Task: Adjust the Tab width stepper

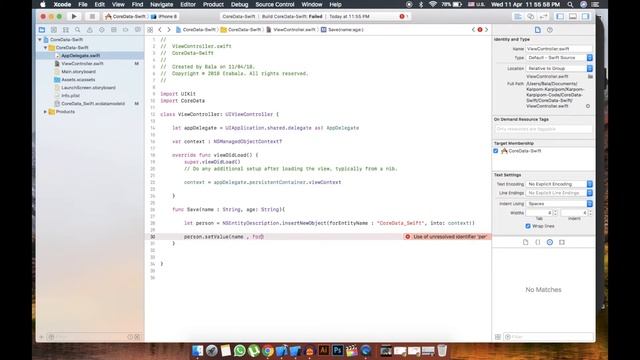Action: pos(555,213)
